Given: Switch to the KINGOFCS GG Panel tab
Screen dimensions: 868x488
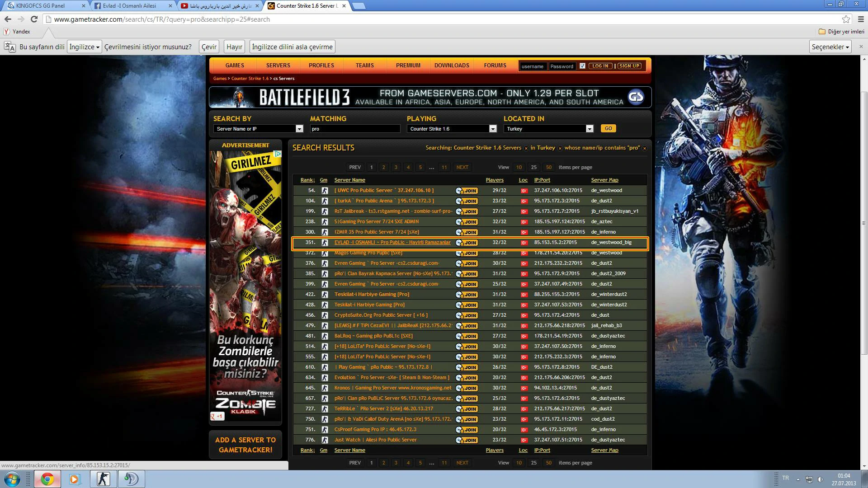Looking at the screenshot, I should click(45, 6).
